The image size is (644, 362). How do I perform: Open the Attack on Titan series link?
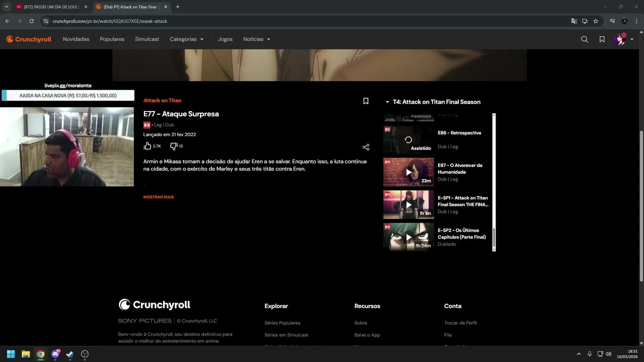162,101
